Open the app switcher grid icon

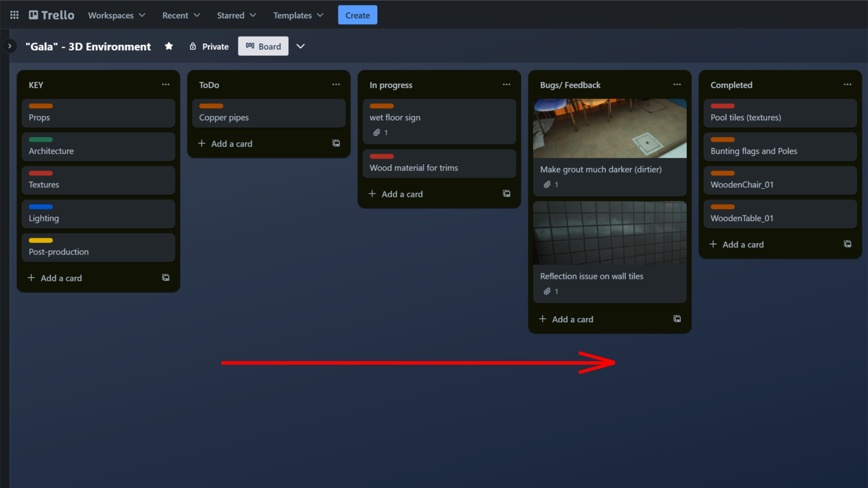point(14,15)
